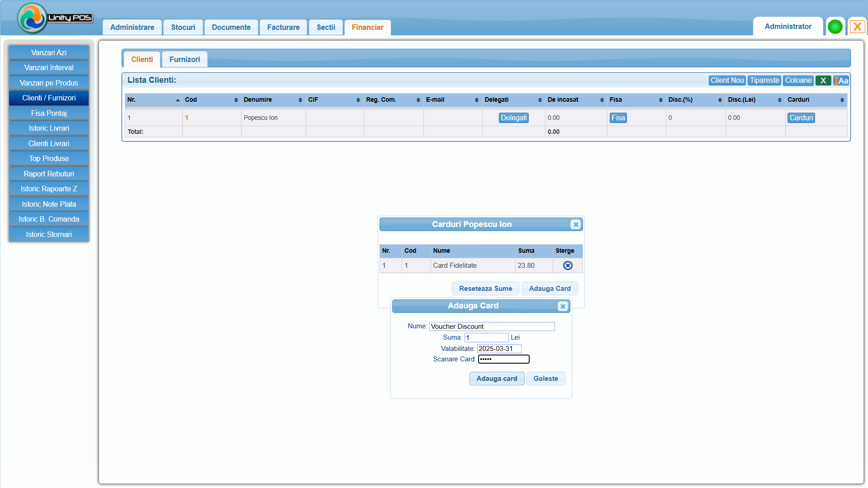Screen dimensions: 868x488
Task: Open Fisa for client Popescu Ion
Action: [x=618, y=118]
